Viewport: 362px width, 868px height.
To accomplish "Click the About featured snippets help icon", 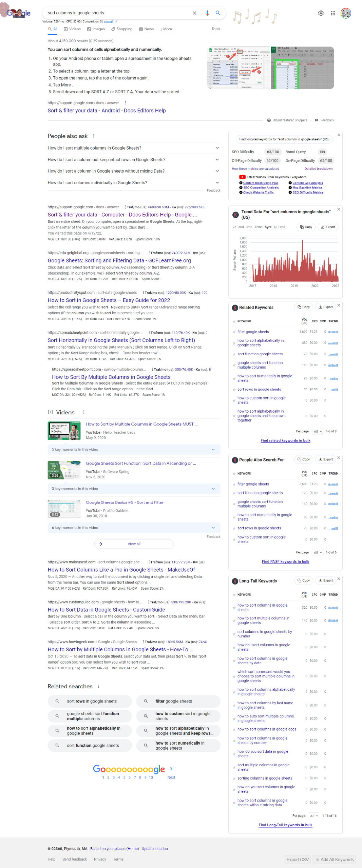I will pos(269,120).
